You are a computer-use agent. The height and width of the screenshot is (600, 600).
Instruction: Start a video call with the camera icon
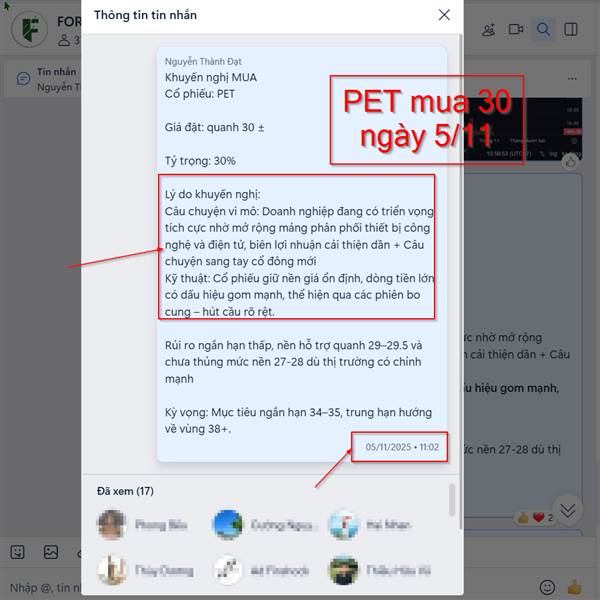(516, 29)
